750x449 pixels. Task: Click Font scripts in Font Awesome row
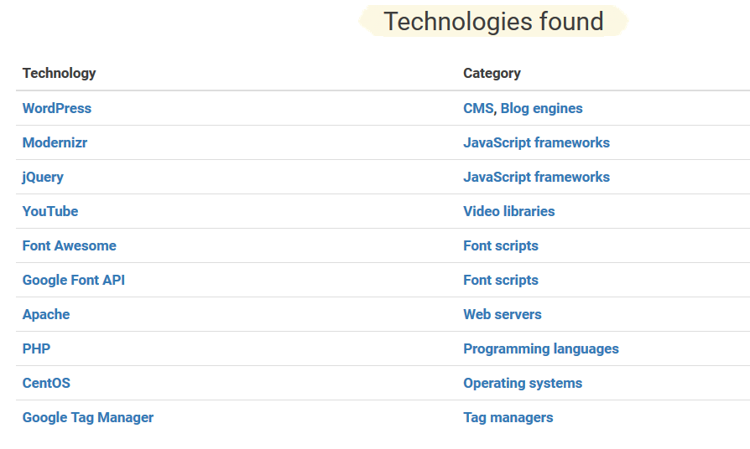(x=501, y=246)
